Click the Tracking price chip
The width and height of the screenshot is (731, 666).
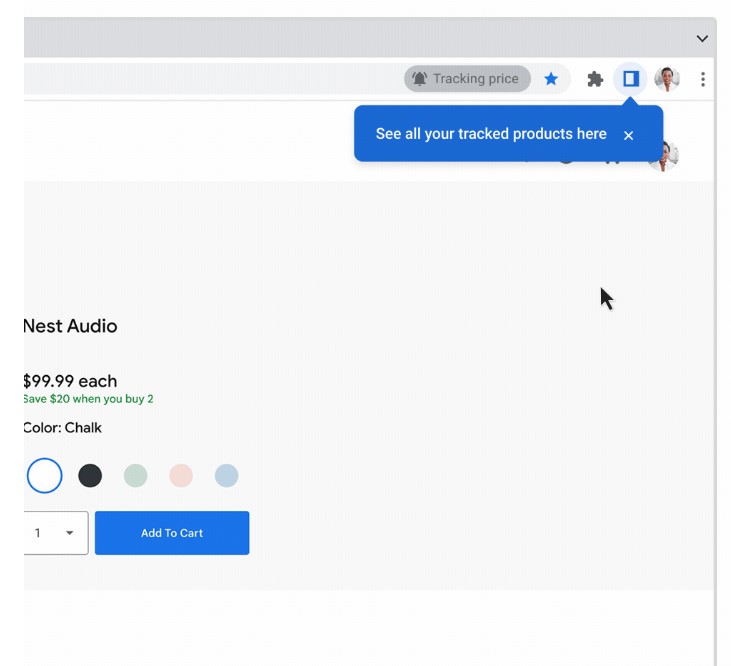coord(467,79)
